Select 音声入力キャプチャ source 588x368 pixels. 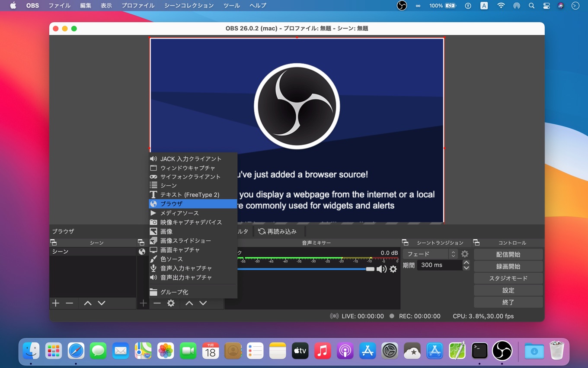tap(193, 268)
